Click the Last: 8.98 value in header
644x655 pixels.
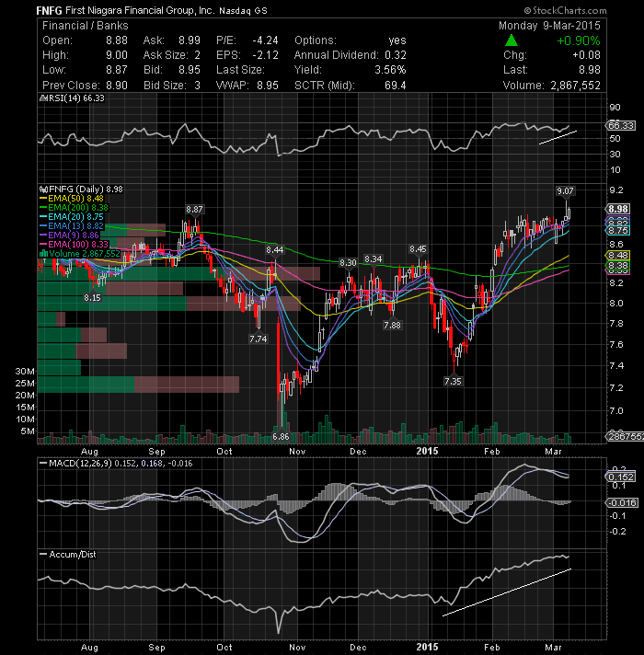tap(590, 70)
